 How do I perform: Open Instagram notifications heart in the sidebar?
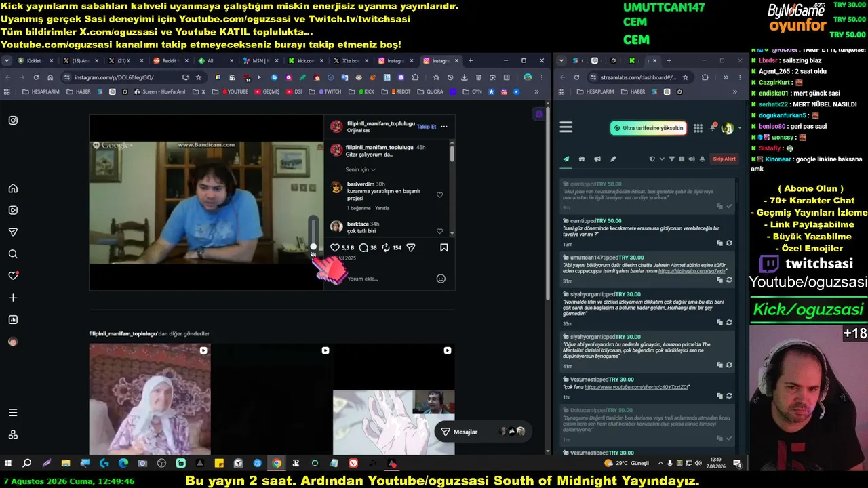pos(13,276)
